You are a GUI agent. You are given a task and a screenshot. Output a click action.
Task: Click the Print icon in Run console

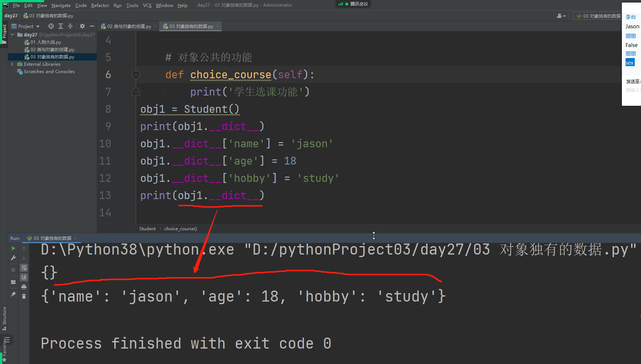pos(24,287)
